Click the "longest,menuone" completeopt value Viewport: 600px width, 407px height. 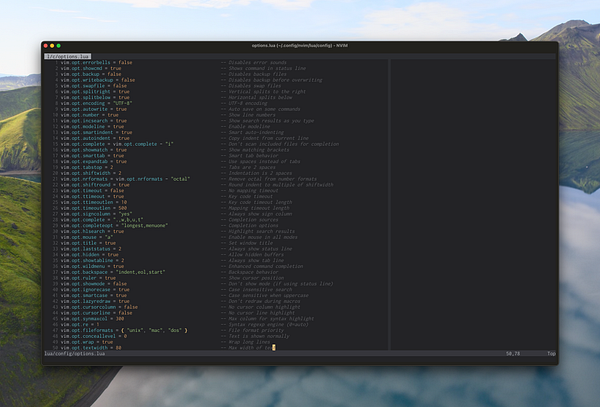tap(145, 225)
